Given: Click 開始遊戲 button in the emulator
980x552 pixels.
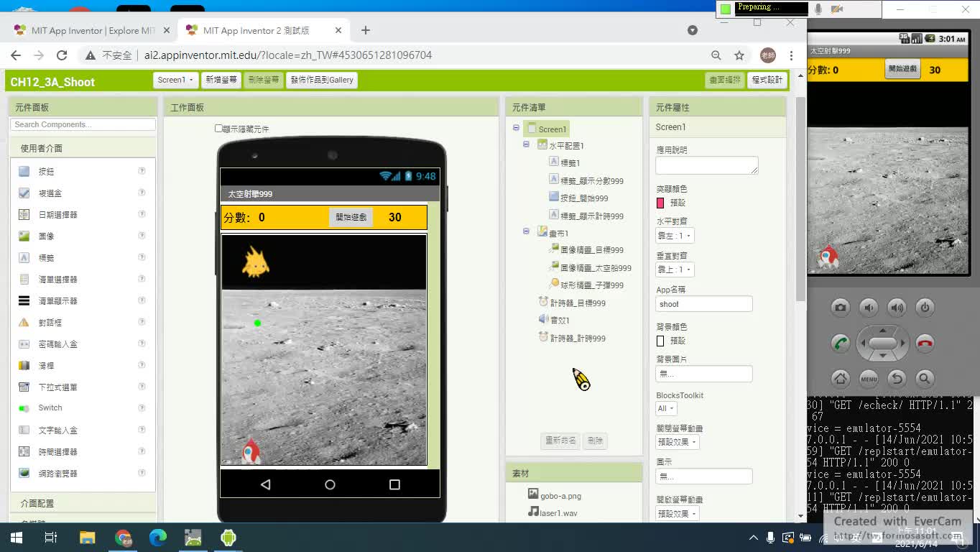Looking at the screenshot, I should pyautogui.click(x=902, y=69).
